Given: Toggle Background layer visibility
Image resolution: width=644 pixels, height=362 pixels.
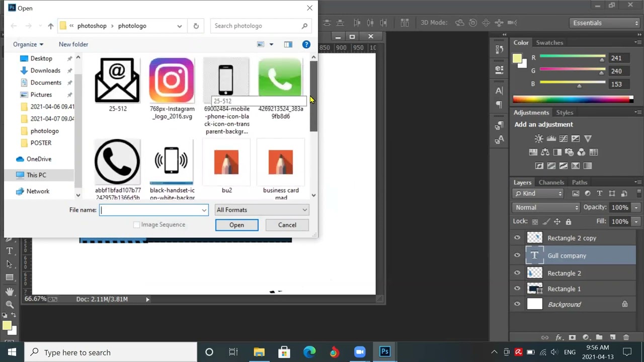Looking at the screenshot, I should point(517,304).
